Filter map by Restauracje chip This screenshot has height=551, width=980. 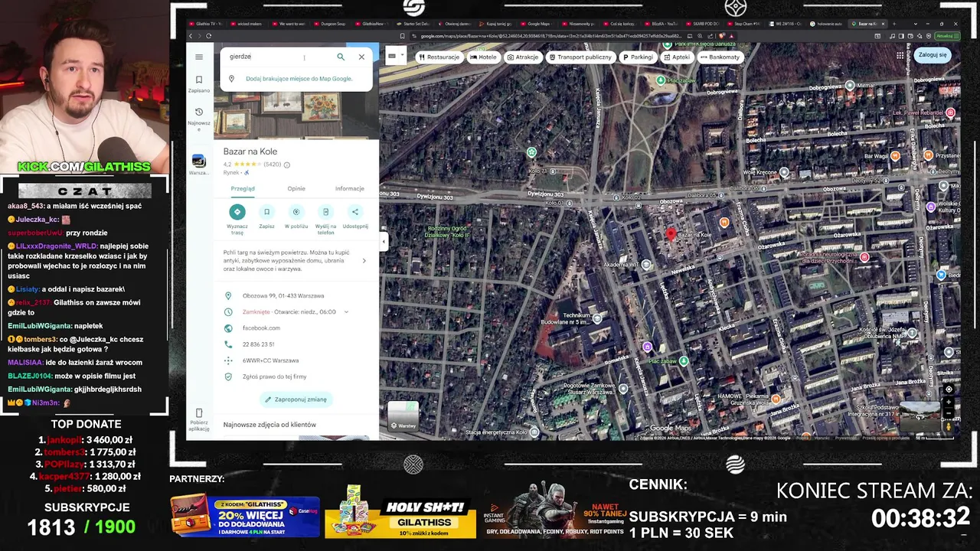[x=439, y=57]
